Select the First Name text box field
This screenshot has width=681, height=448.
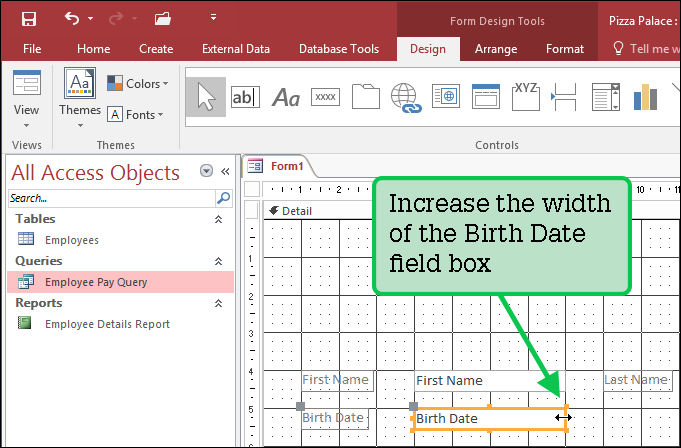coord(489,381)
